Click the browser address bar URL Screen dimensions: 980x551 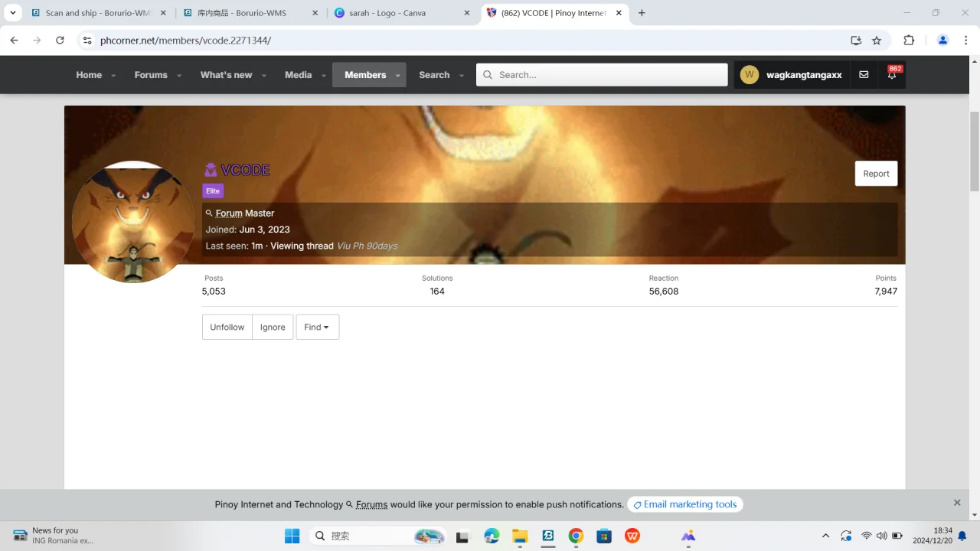click(185, 41)
